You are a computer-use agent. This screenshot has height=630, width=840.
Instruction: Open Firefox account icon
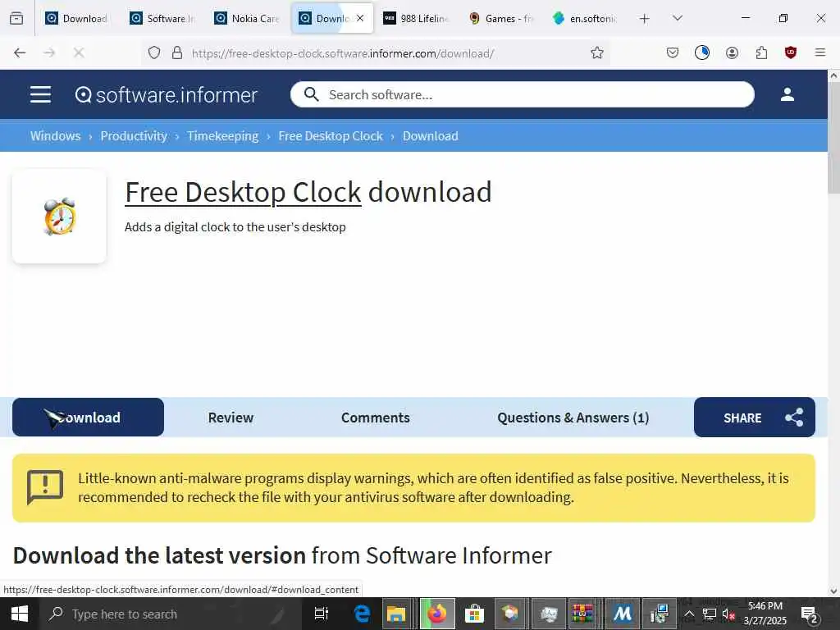click(732, 52)
